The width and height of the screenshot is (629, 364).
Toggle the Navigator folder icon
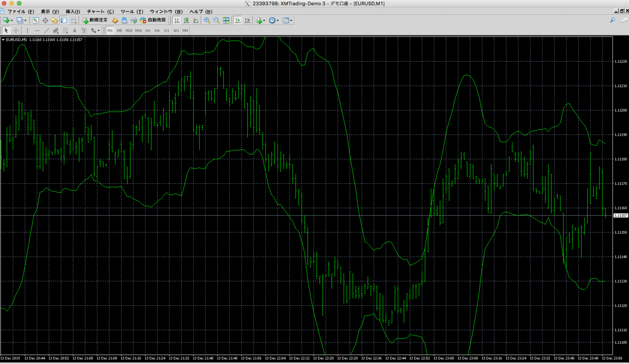pos(54,20)
